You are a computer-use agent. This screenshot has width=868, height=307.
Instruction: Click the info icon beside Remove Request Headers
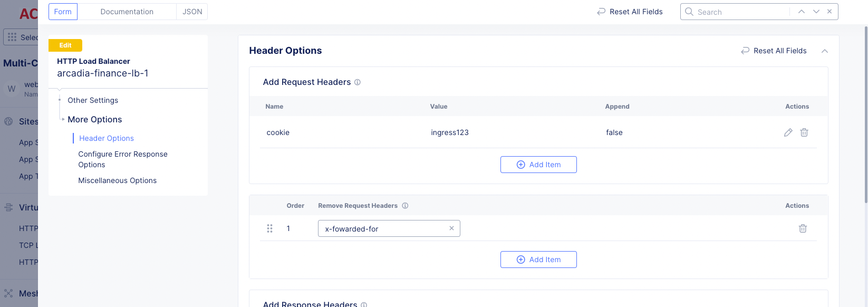point(404,206)
